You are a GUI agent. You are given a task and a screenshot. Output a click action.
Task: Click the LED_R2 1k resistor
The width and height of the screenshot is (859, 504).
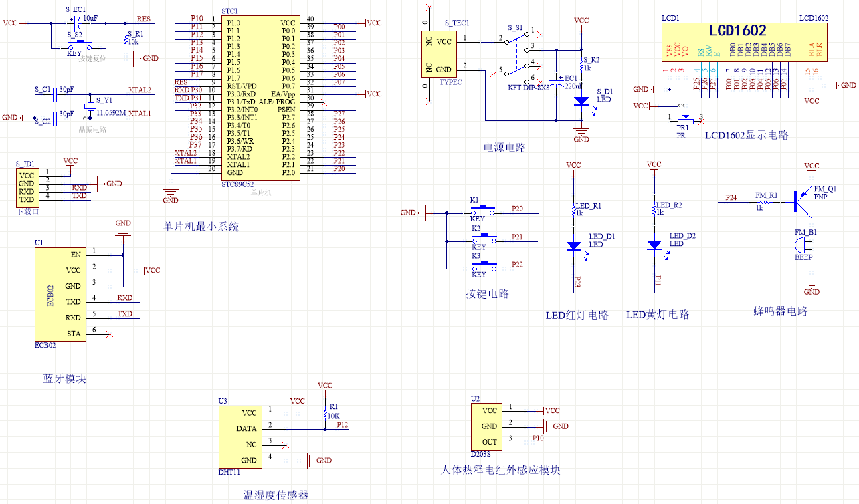pyautogui.click(x=654, y=209)
